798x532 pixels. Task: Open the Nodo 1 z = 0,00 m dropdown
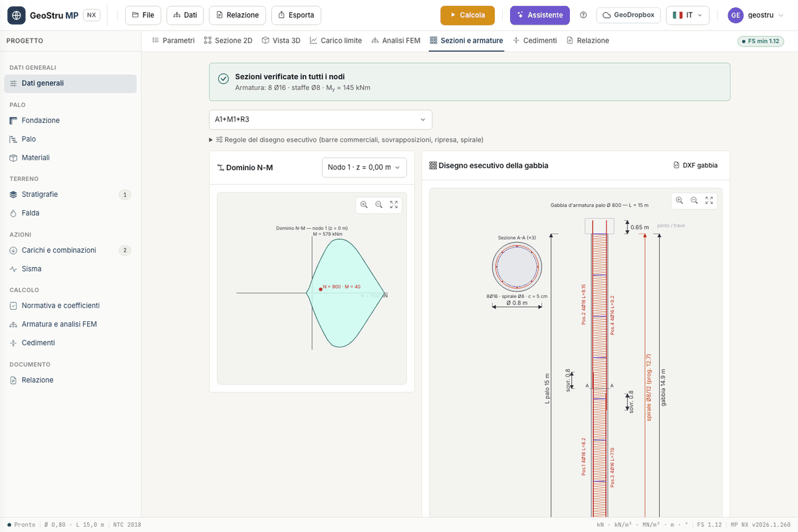pyautogui.click(x=364, y=168)
